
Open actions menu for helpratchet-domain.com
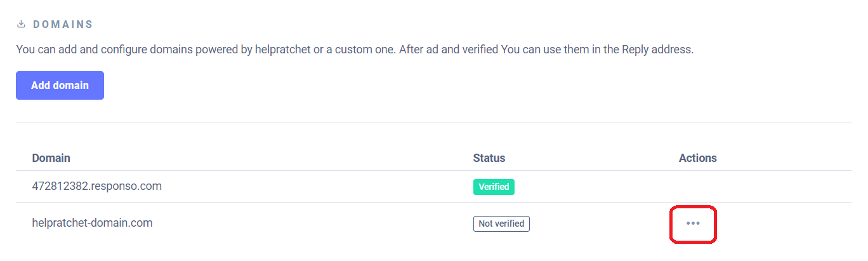(x=693, y=224)
